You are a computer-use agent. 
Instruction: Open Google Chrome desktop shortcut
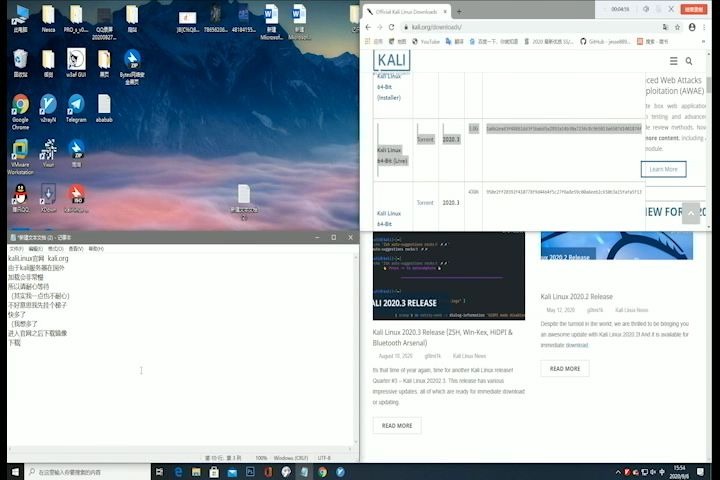click(20, 112)
